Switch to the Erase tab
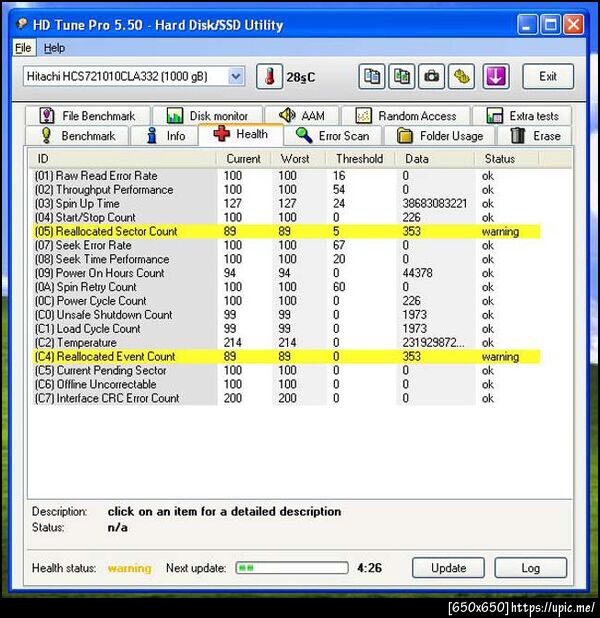The width and height of the screenshot is (600, 618). click(x=535, y=136)
